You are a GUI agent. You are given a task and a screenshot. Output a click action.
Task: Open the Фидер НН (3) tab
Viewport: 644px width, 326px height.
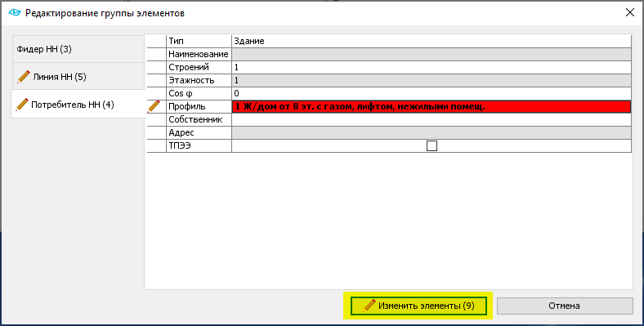coord(78,49)
